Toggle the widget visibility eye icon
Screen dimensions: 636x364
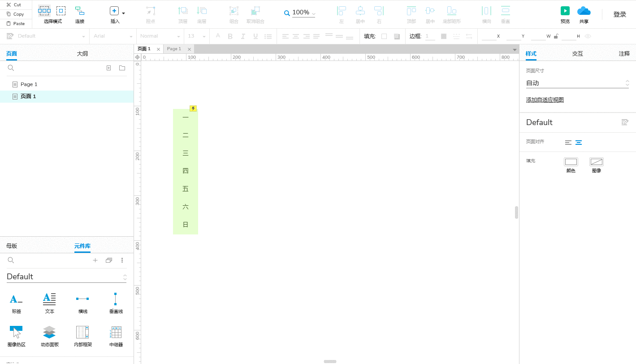point(588,36)
